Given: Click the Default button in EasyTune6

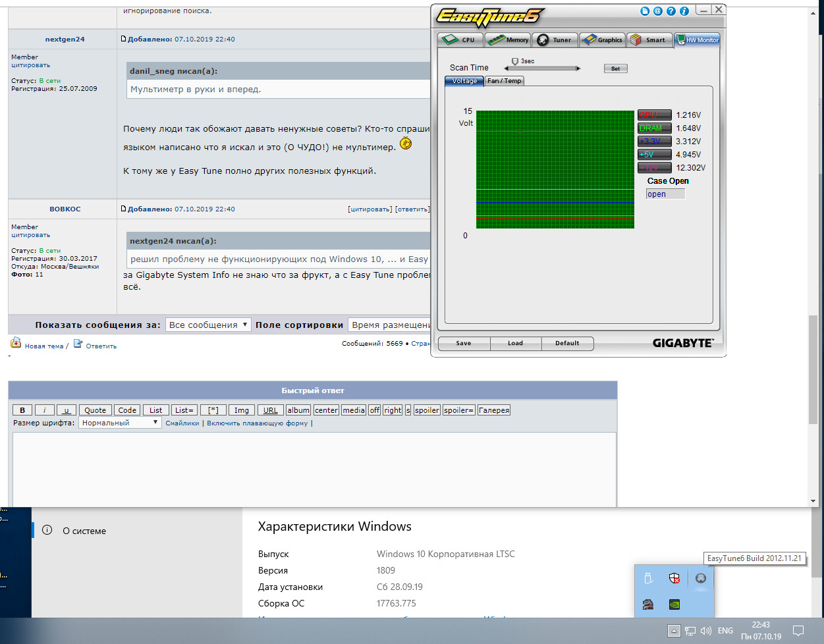Looking at the screenshot, I should click(x=567, y=343).
